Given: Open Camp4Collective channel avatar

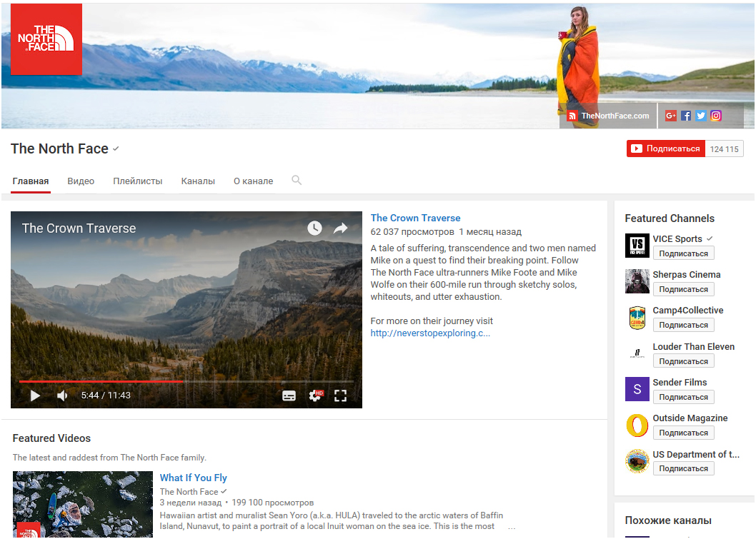Looking at the screenshot, I should click(x=637, y=318).
